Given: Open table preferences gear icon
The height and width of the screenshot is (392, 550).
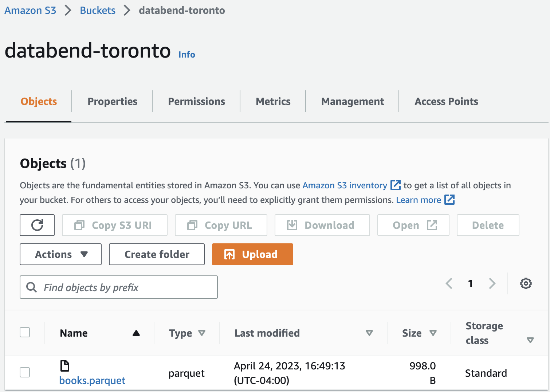Looking at the screenshot, I should (x=526, y=283).
